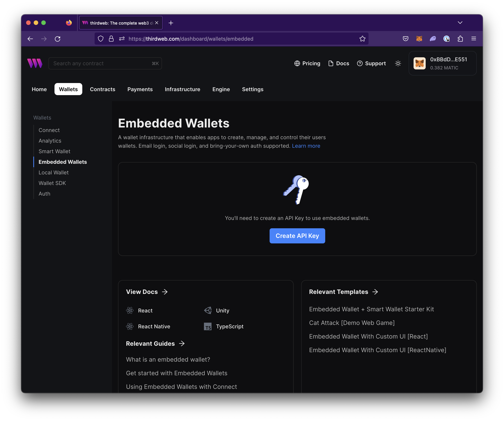Click the light/dark mode toggle icon
The width and height of the screenshot is (504, 421).
click(398, 63)
